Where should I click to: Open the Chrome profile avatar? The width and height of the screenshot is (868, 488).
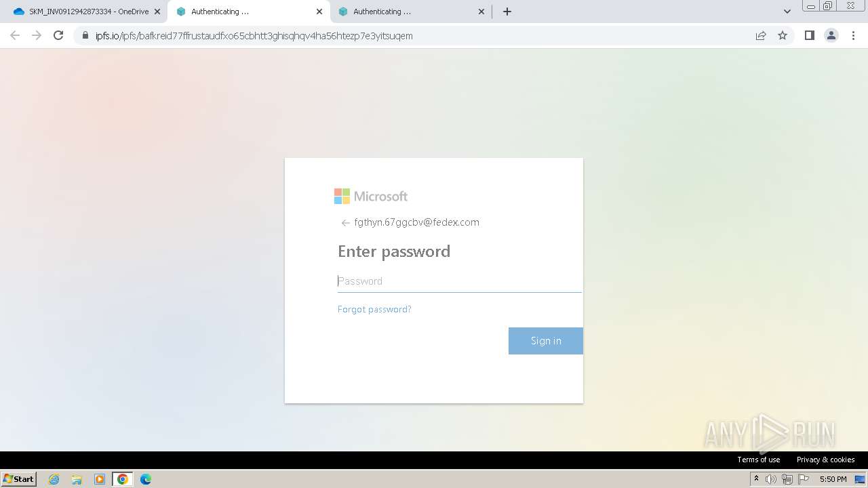(831, 35)
